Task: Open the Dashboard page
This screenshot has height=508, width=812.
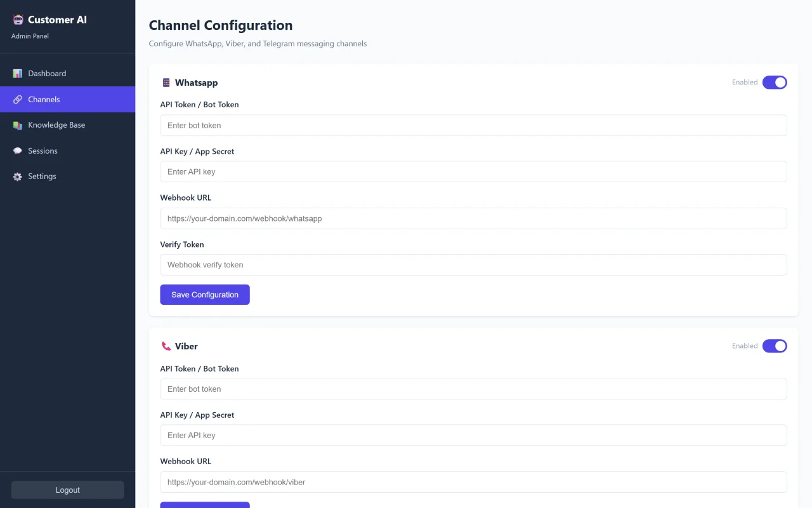Action: tap(67, 74)
